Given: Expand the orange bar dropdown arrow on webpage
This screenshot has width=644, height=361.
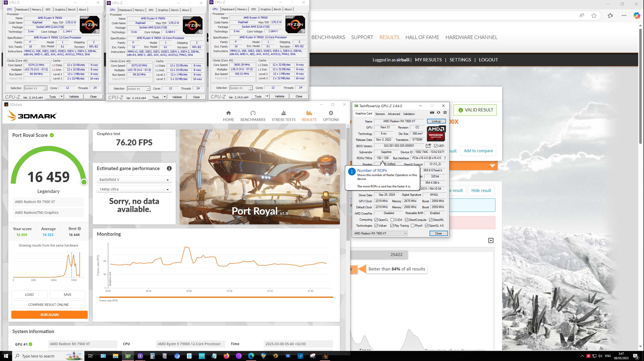Looking at the screenshot, I should 492,166.
